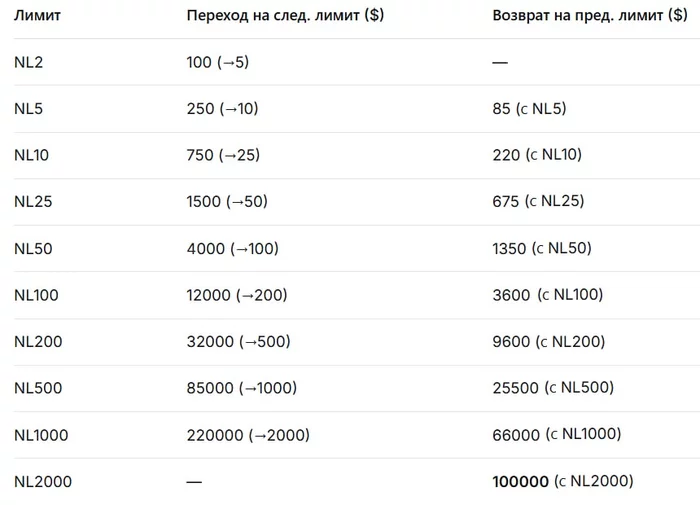Click the bold "100000 (с NL2000)" value
The image size is (700, 505).
563,481
